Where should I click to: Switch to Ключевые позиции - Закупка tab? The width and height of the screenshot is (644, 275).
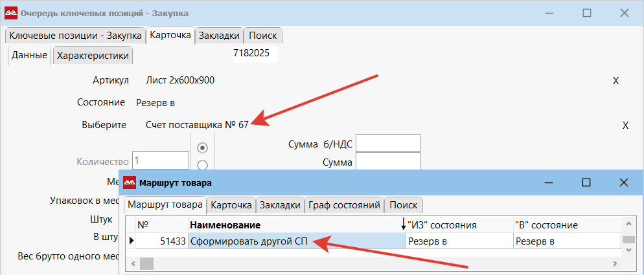tap(75, 36)
